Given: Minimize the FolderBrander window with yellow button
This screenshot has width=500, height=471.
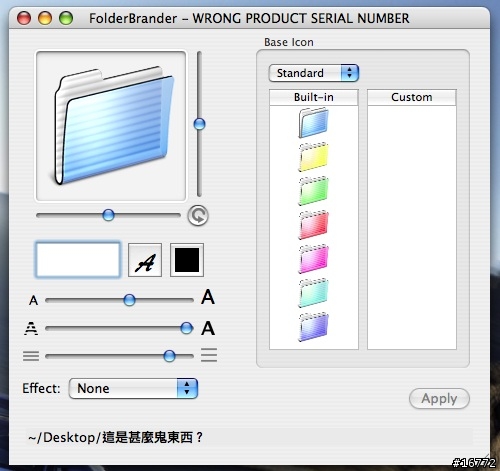Looking at the screenshot, I should click(45, 18).
